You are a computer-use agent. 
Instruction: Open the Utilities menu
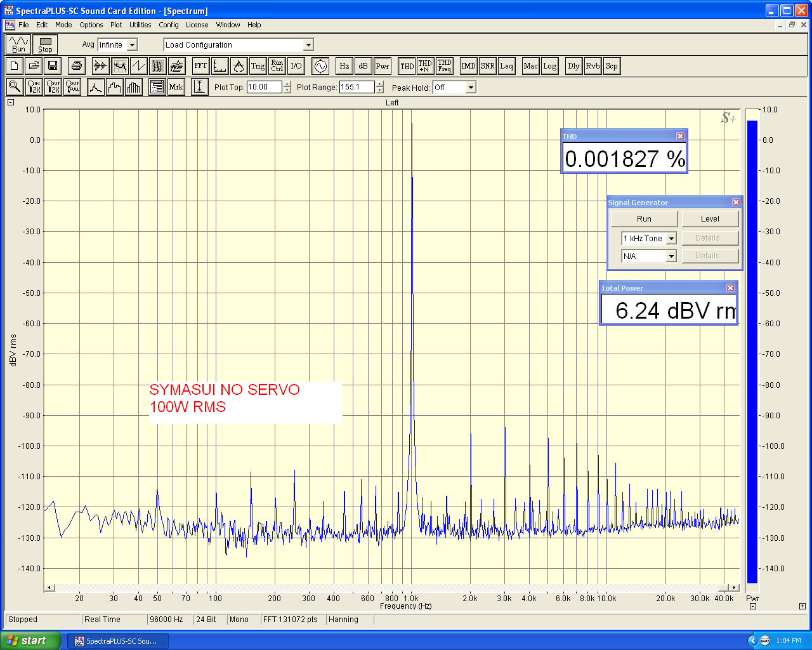click(x=140, y=25)
